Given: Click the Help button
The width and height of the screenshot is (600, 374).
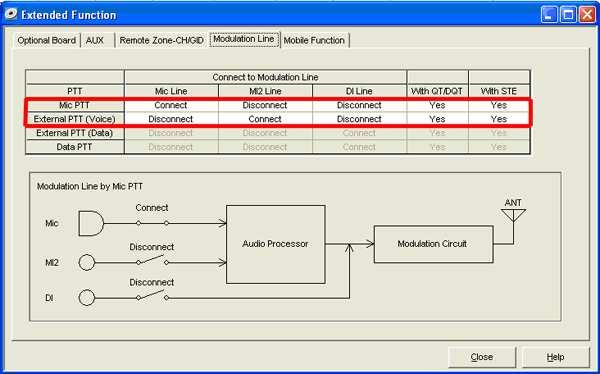Looking at the screenshot, I should point(555,357).
